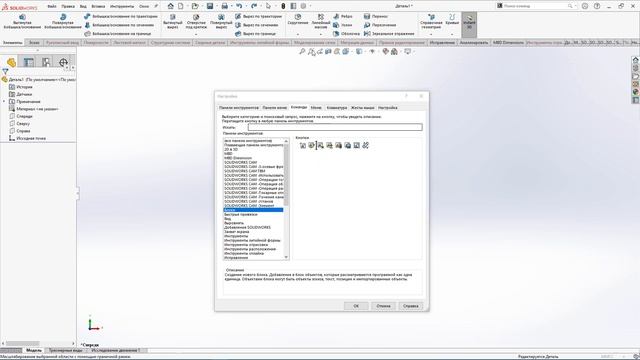The image size is (640, 360).
Task: Click the Select cursor icon
Action: tap(268, 6)
